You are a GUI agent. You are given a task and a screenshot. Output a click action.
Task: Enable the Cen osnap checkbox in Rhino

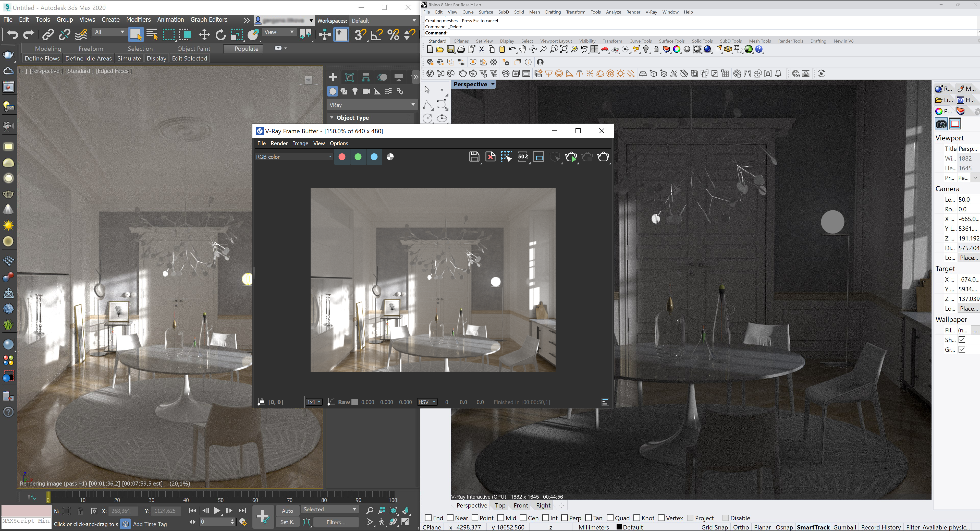tap(523, 518)
